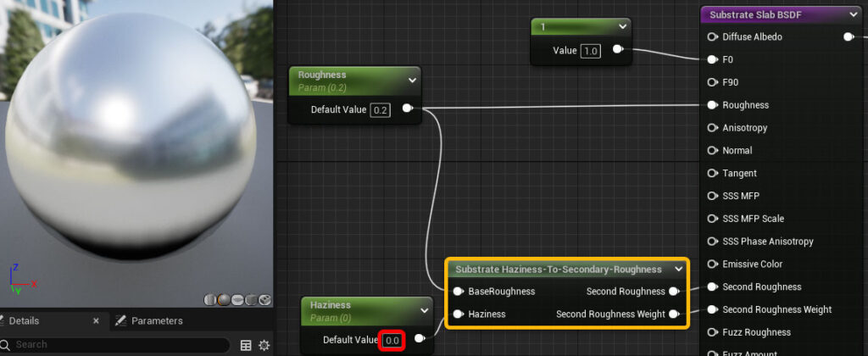Collapse the Haziness param node chevron
The width and height of the screenshot is (868, 356).
425,310
